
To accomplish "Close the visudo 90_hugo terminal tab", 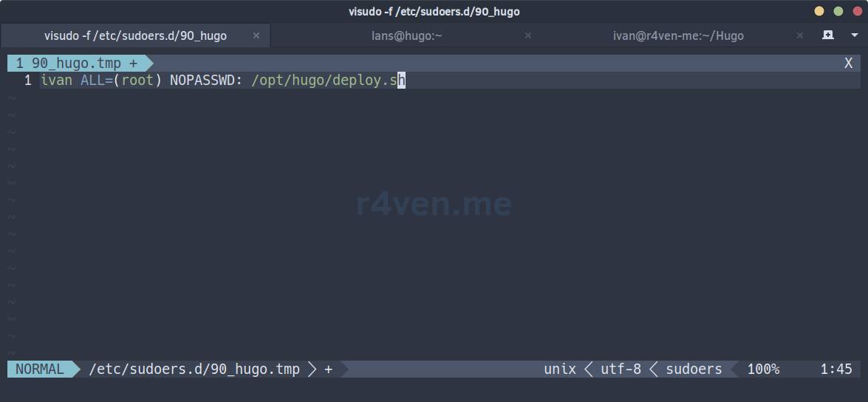I will (256, 35).
